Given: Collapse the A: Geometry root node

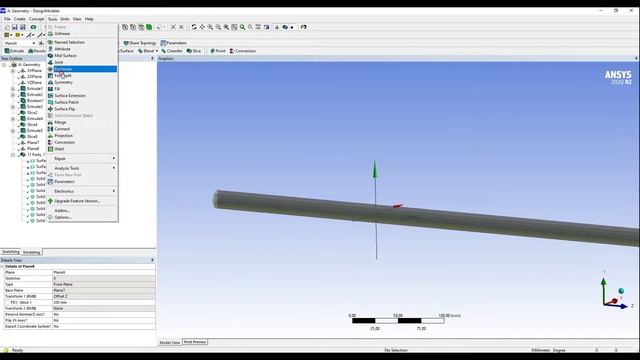Looking at the screenshot, I should pyautogui.click(x=4, y=65).
